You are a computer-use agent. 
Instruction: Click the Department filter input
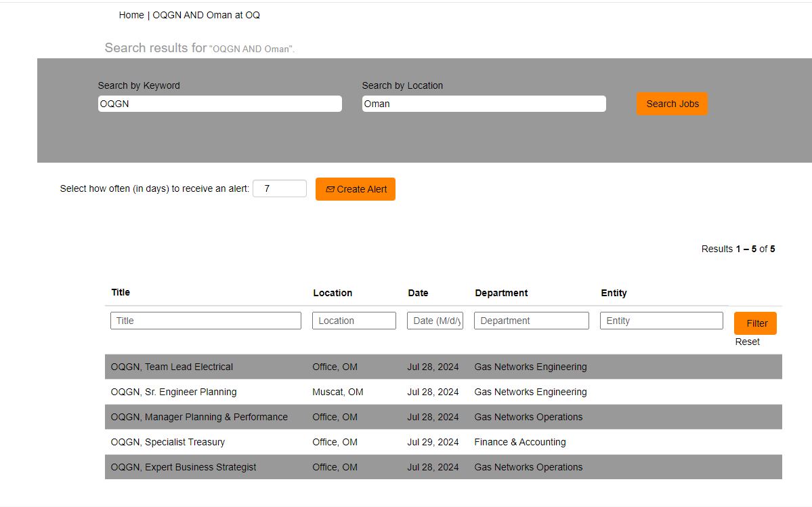tap(532, 321)
